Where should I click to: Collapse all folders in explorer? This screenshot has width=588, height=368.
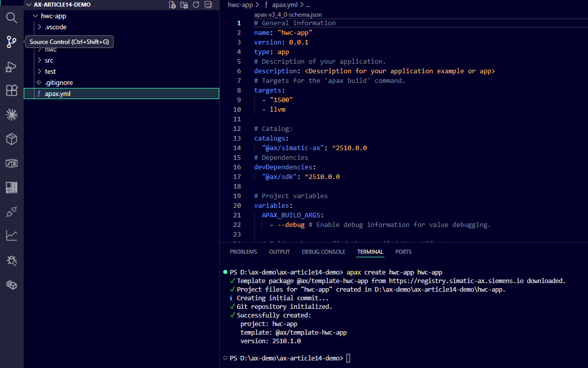point(208,5)
